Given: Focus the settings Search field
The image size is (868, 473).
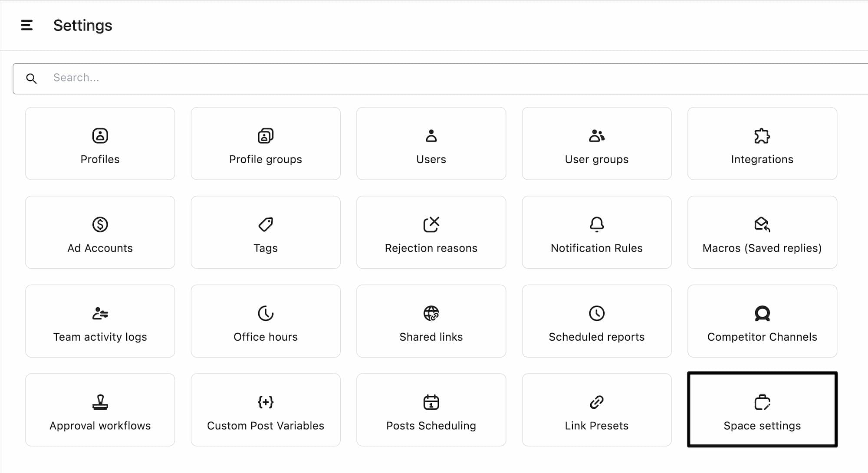Looking at the screenshot, I should pyautogui.click(x=434, y=78).
